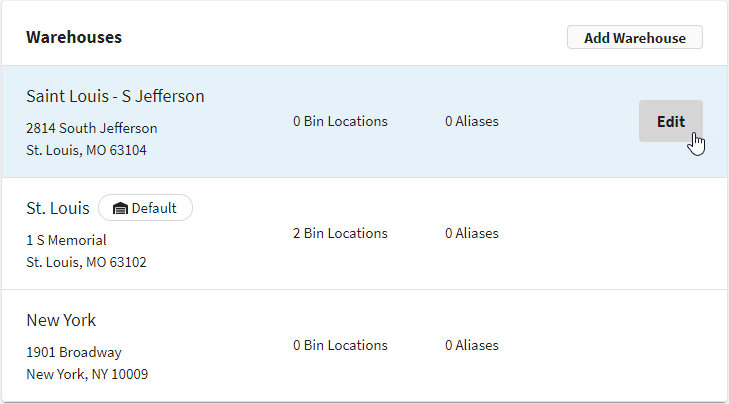Click the St. Louis, MO 63102 line
The height and width of the screenshot is (404, 729).
point(86,262)
